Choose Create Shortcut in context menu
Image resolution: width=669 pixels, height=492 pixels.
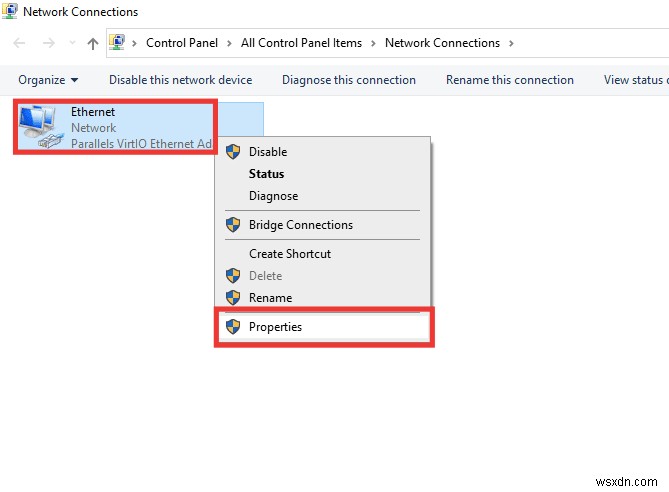coord(289,254)
